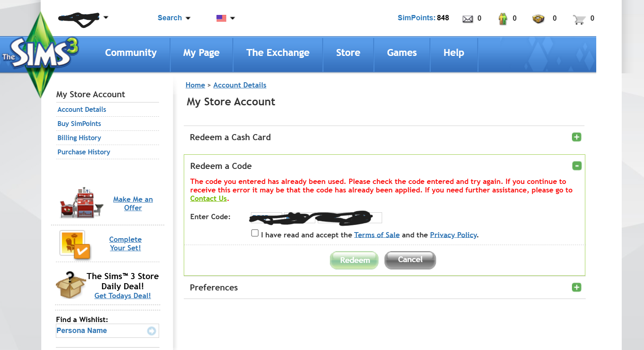Click the Make Me an Offer furniture image
Viewport: 644px width, 350px height.
click(x=81, y=203)
